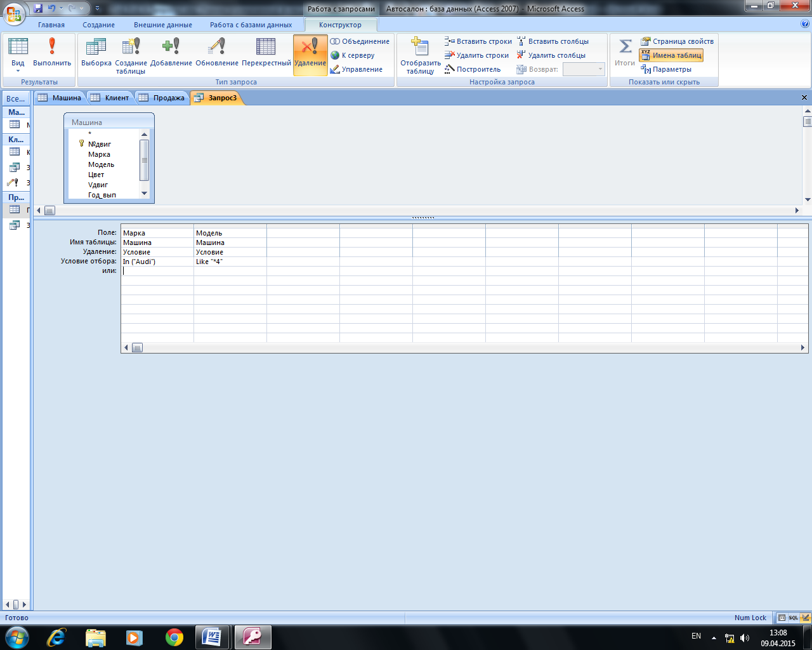Open Access Help question icon
The height and width of the screenshot is (650, 812).
(805, 24)
